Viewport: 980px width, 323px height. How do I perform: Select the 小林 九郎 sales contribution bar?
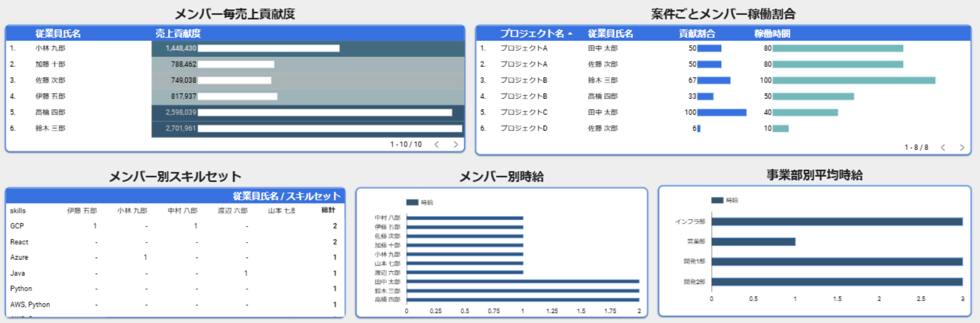(268, 48)
